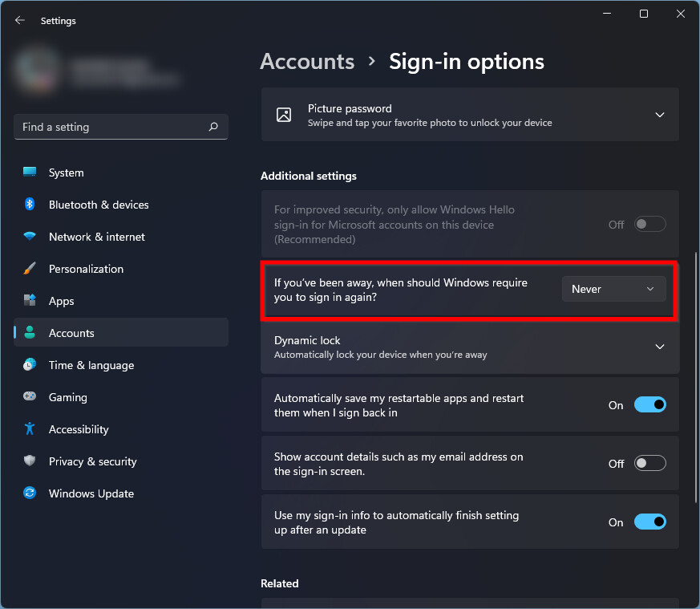Open System settings category
The height and width of the screenshot is (609, 700).
(121, 173)
